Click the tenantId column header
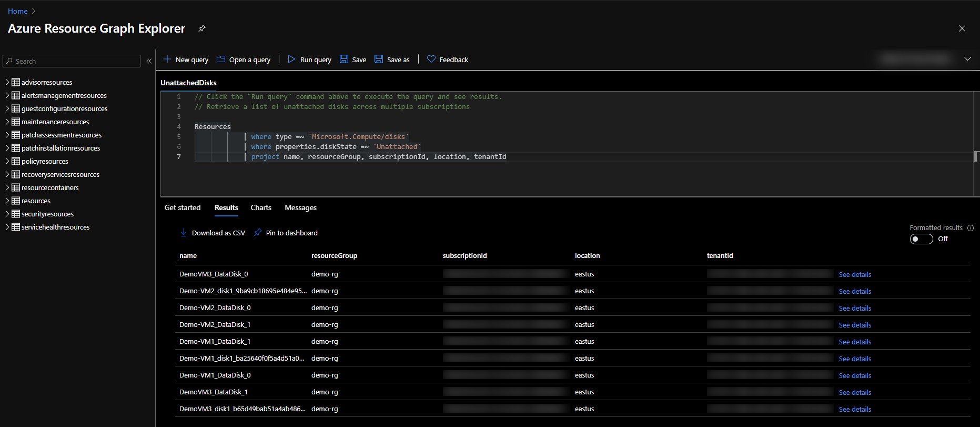980x427 pixels. pos(720,255)
